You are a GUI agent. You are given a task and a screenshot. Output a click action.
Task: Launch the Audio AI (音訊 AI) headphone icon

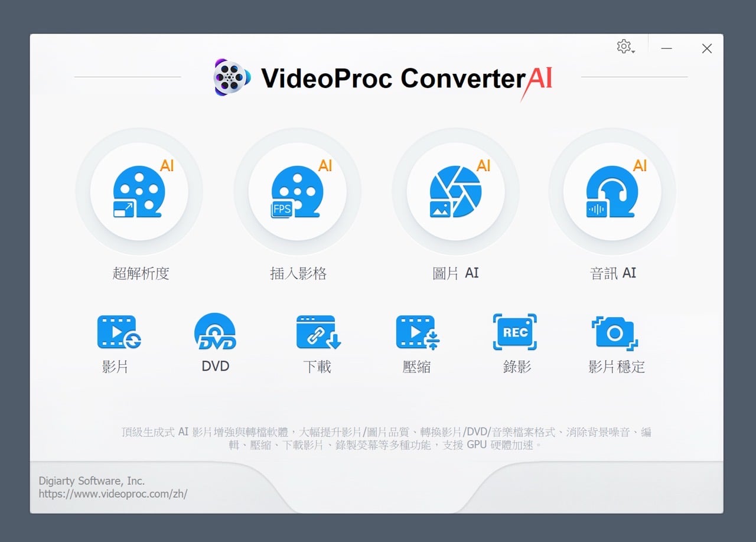(612, 191)
